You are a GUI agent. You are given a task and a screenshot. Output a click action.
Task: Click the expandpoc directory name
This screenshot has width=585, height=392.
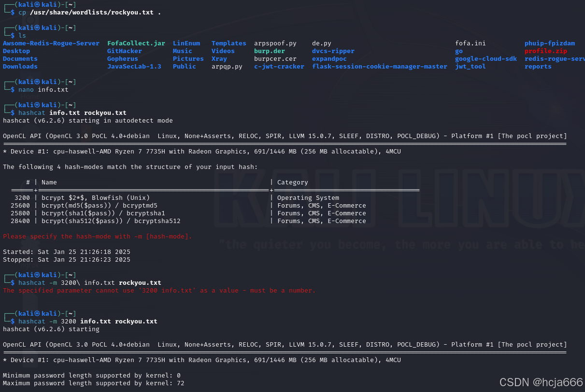329,59
